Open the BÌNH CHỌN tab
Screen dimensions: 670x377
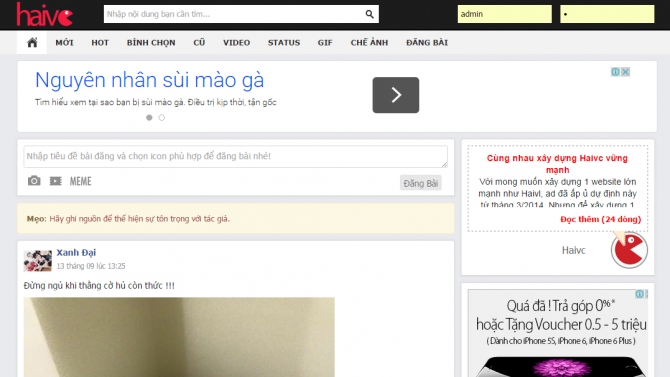[x=151, y=43]
